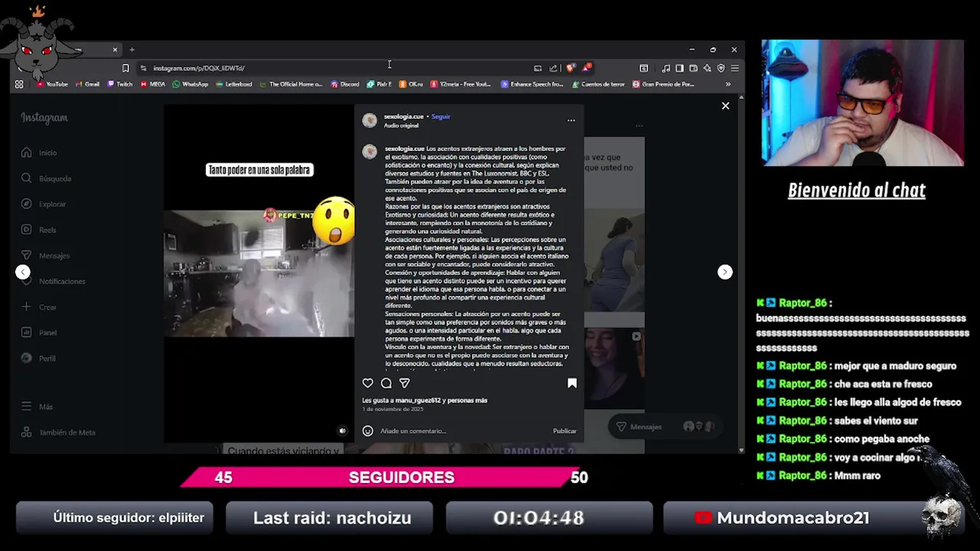Open the MEGA bookmark
The image size is (980, 551).
153,84
